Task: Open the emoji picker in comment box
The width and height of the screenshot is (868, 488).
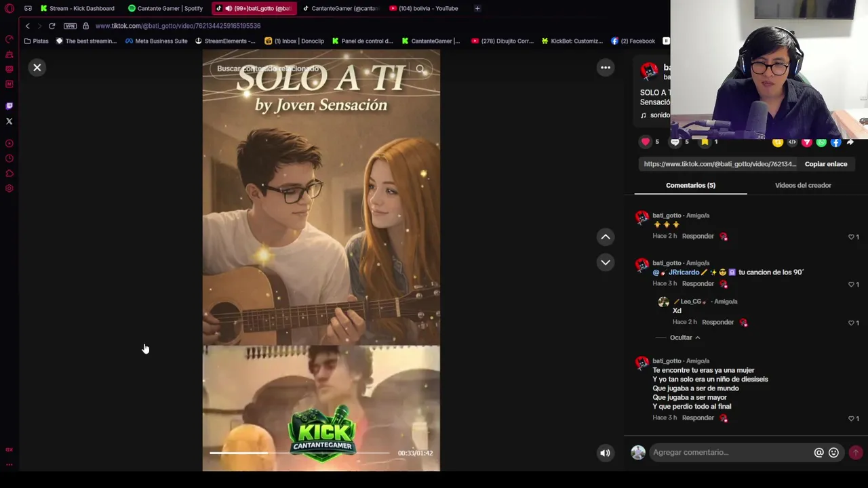Action: pos(833,452)
